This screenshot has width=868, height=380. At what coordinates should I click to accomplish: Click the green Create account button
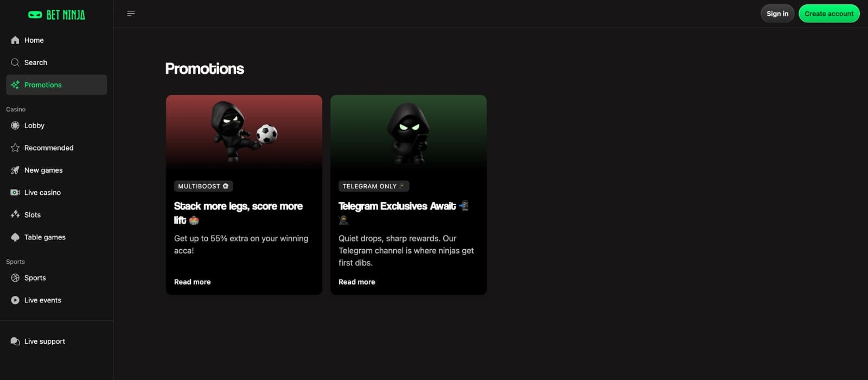[x=828, y=14]
